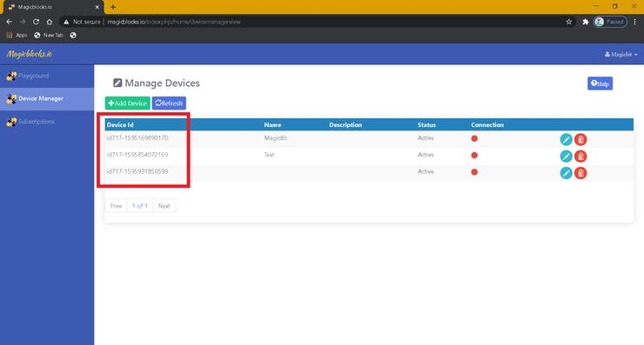Edit the Magicbit device with pencil icon
Screen dimensions: 644x345
566,139
